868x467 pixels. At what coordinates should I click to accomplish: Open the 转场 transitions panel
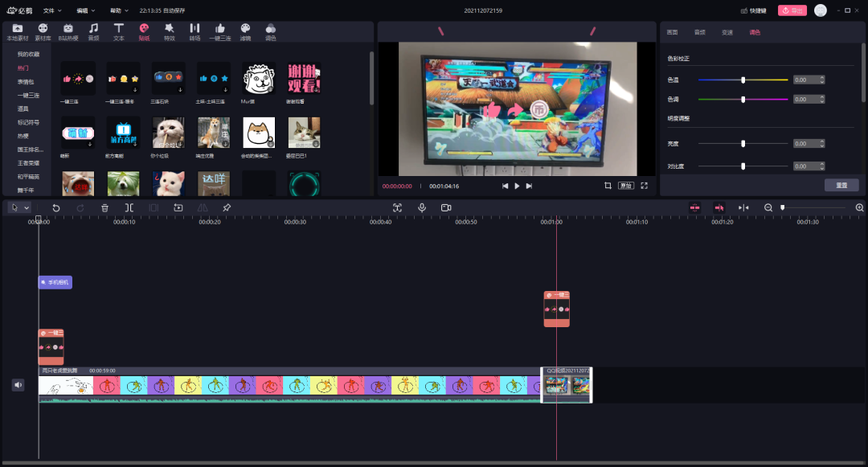194,31
